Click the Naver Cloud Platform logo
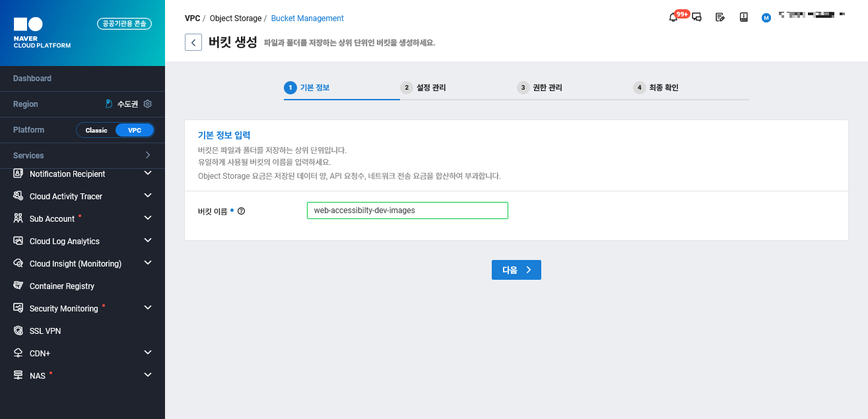868x419 pixels. pyautogui.click(x=42, y=33)
